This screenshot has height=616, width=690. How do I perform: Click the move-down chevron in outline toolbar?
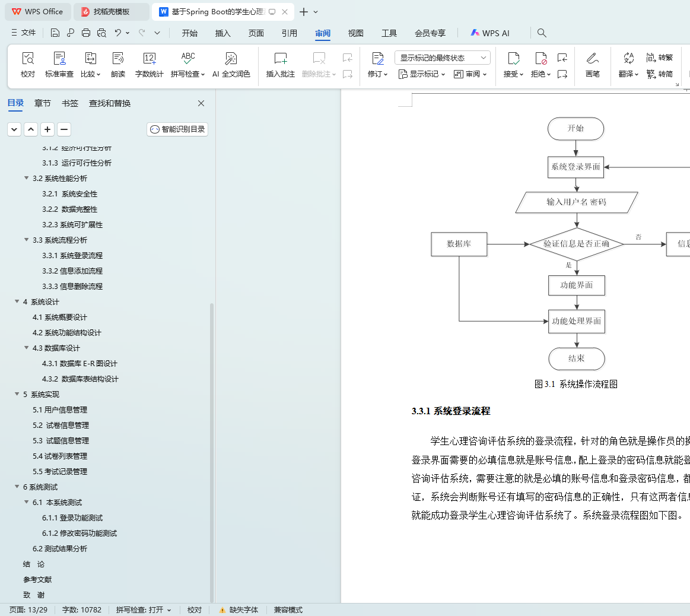[14, 129]
